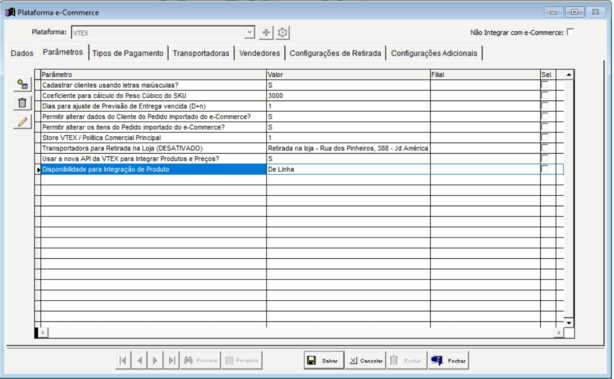Click the grid's horizontal scrollbar right arrow
The image size is (614, 379).
[x=559, y=333]
